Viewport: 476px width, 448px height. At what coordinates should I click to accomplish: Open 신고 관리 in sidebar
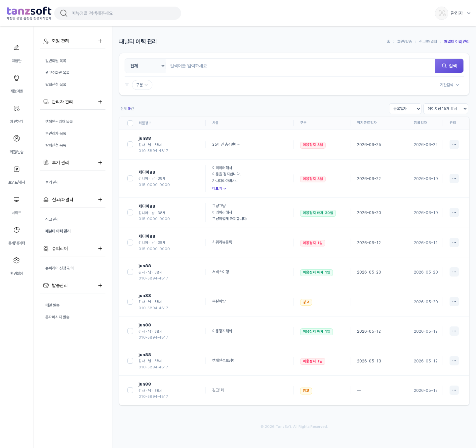coord(53,219)
